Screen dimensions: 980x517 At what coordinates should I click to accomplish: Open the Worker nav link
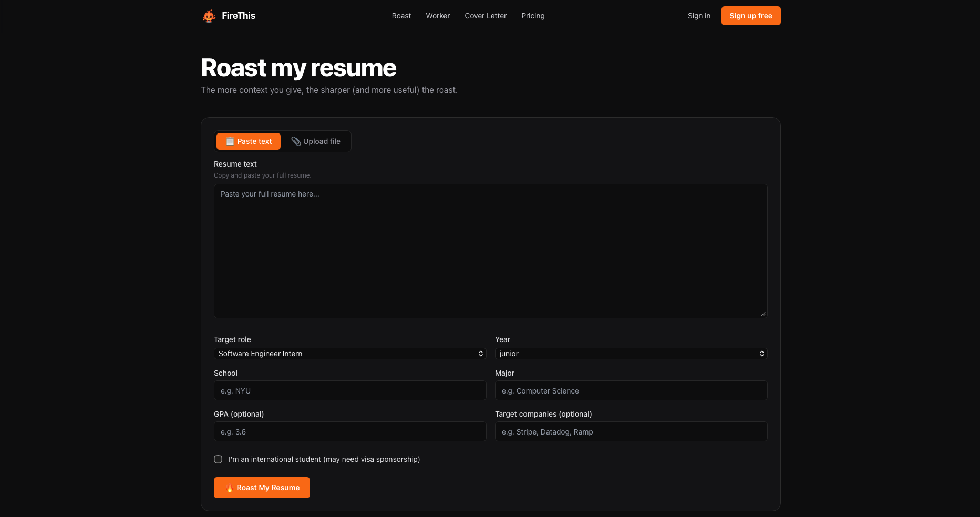coord(438,16)
